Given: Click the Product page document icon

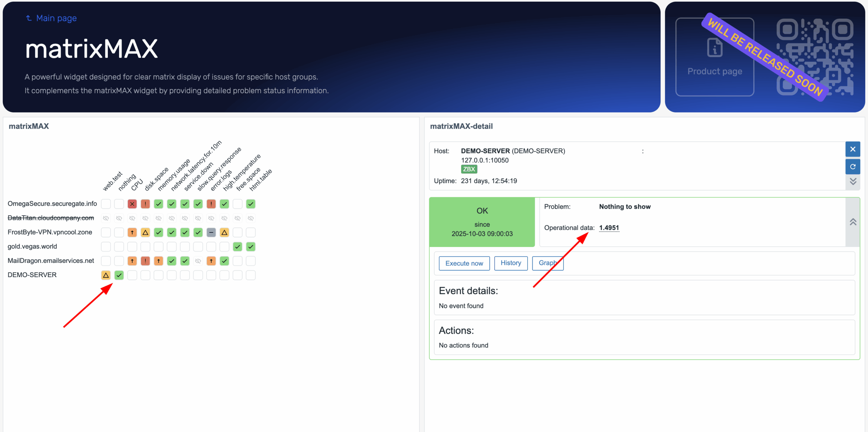Looking at the screenshot, I should pos(714,48).
